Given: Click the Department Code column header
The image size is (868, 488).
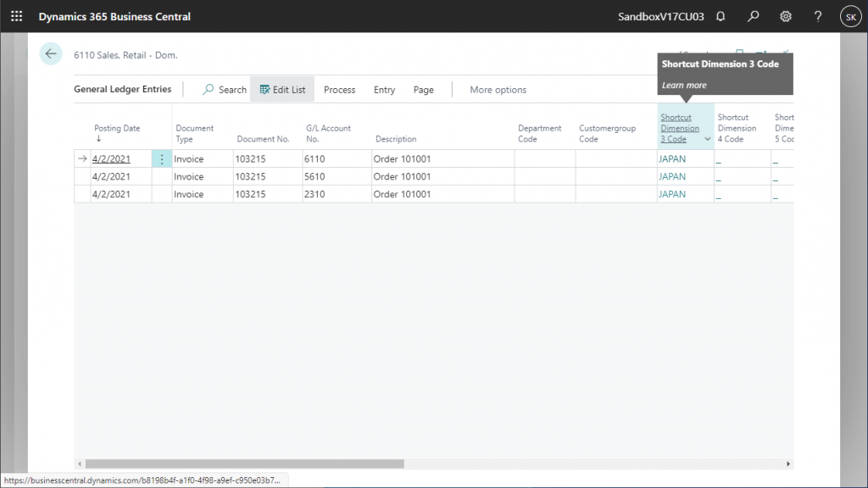Looking at the screenshot, I should click(540, 133).
